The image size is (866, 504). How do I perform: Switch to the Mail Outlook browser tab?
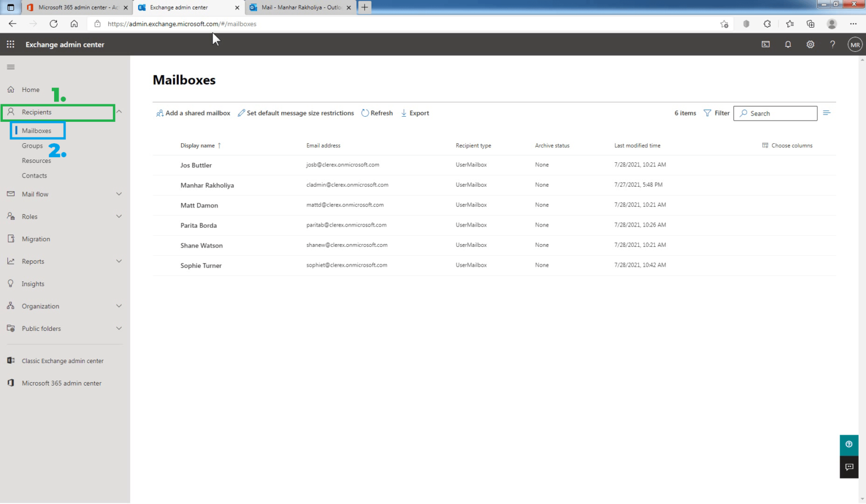click(301, 7)
